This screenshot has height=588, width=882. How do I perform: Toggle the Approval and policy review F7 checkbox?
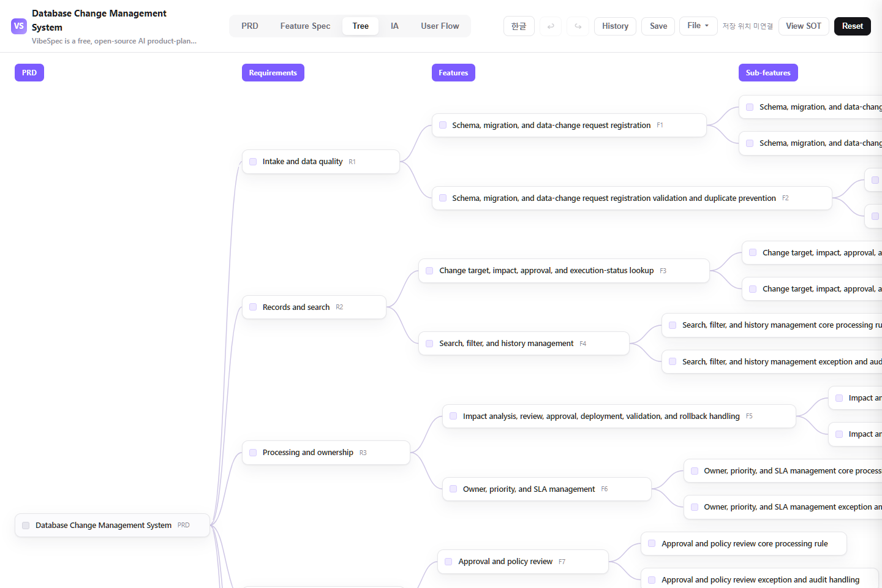(448, 562)
